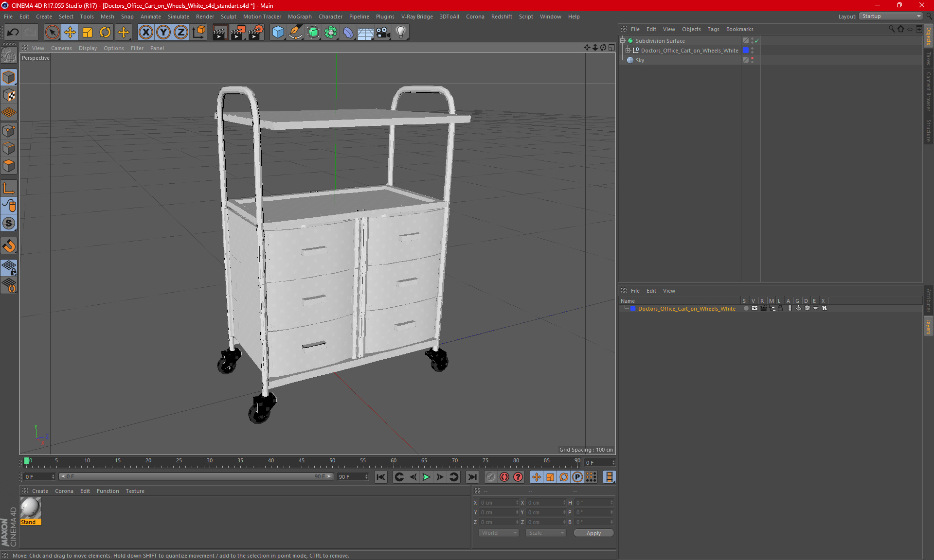This screenshot has width=934, height=560.
Task: Play the animation forward
Action: pos(426,477)
